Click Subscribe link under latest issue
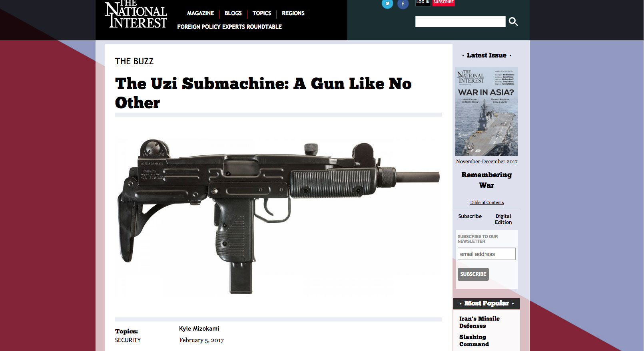This screenshot has height=351, width=644. (470, 216)
